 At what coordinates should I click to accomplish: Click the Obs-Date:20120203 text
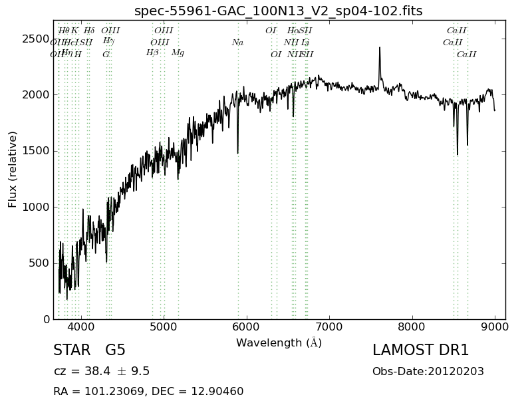(x=428, y=371)
